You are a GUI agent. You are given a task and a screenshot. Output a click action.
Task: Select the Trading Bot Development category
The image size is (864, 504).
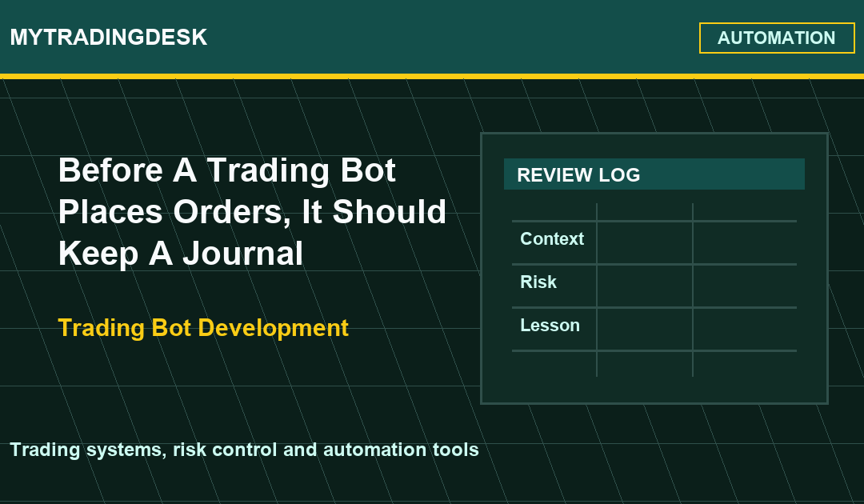coord(203,328)
